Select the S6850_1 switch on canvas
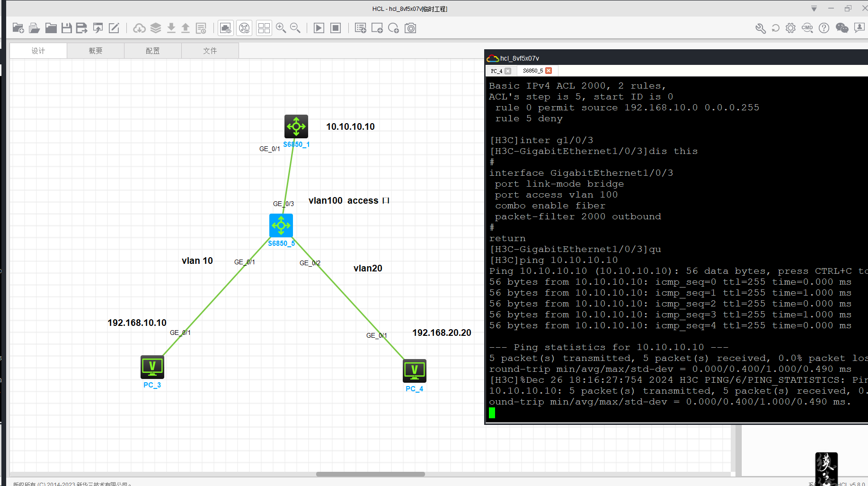 pos(296,126)
